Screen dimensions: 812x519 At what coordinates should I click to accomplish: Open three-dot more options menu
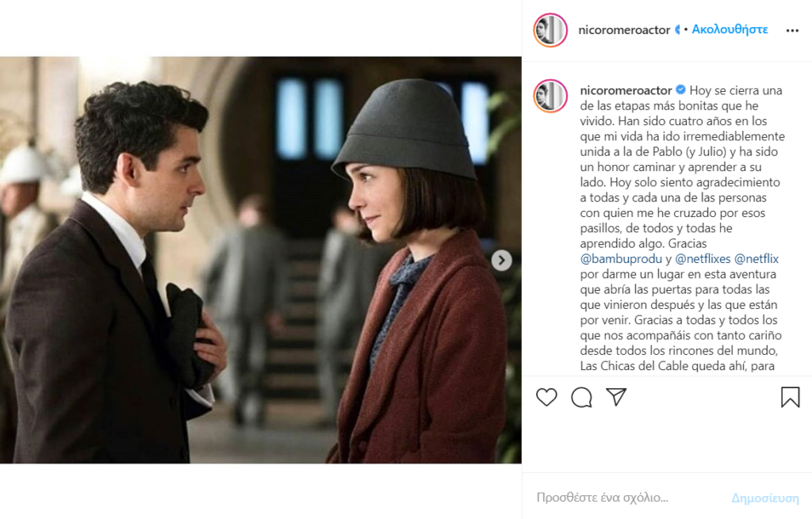click(x=792, y=31)
